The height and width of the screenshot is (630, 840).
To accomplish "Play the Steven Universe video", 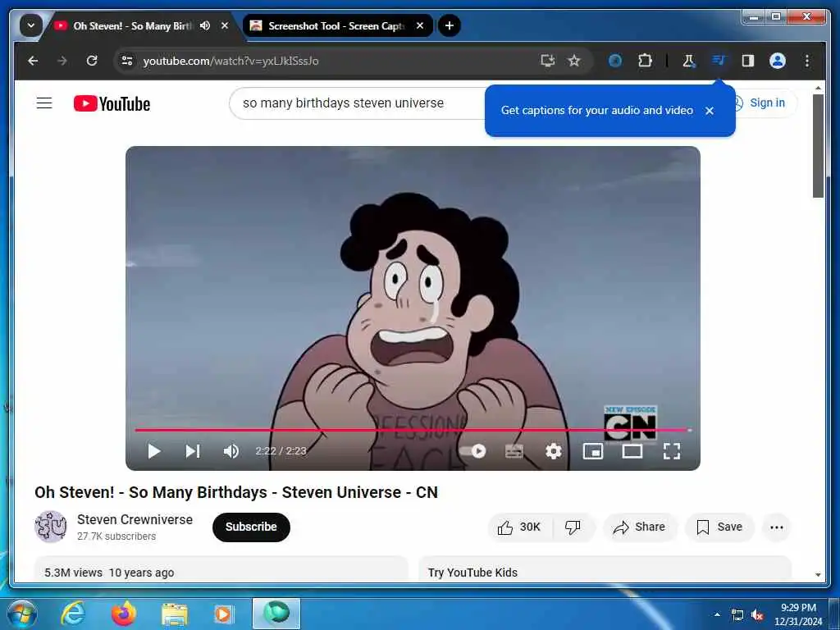I will pyautogui.click(x=153, y=451).
